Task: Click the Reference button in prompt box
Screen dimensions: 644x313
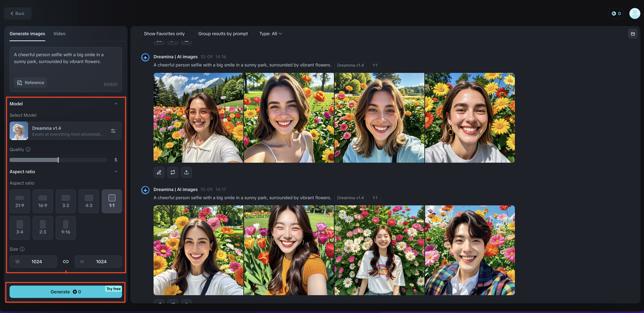Action: tap(30, 83)
